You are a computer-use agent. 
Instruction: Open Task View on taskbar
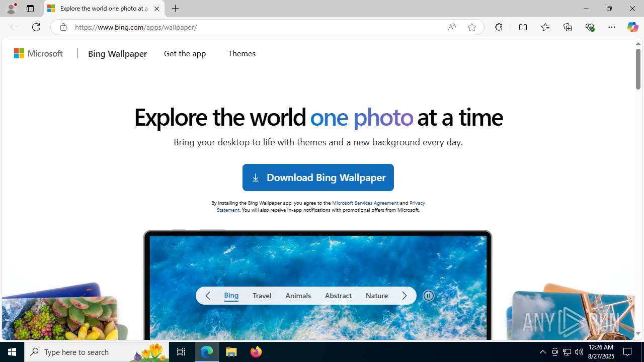point(181,352)
